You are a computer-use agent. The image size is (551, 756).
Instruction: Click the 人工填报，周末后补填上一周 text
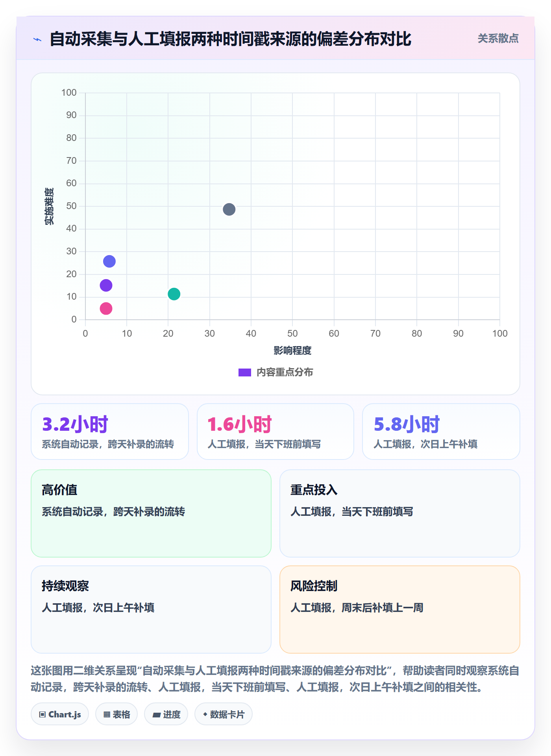(x=357, y=608)
